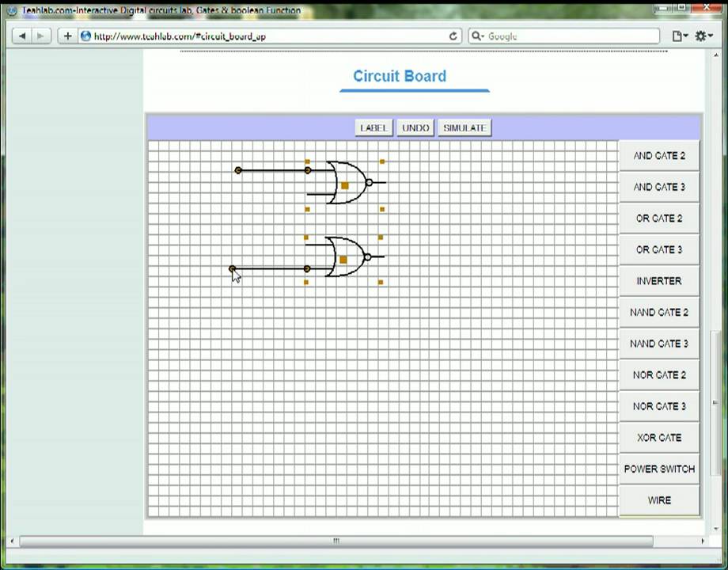Click bottom-right corner handle of lower gate
Screen dimensions: 728x570
click(x=381, y=282)
